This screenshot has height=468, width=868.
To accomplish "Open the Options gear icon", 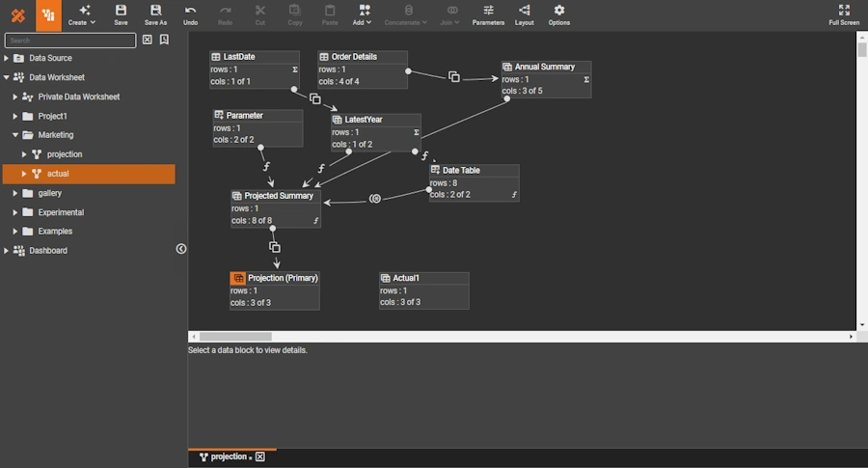I will pos(559,11).
